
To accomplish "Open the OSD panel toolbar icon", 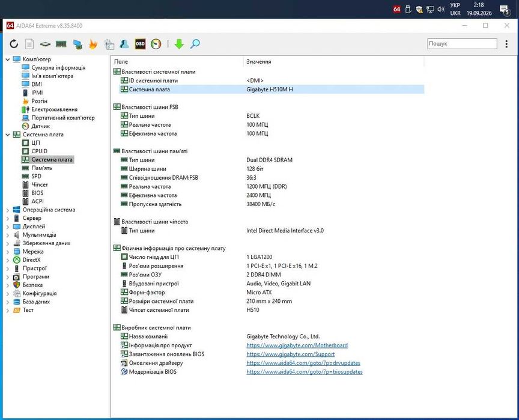I will tap(140, 44).
